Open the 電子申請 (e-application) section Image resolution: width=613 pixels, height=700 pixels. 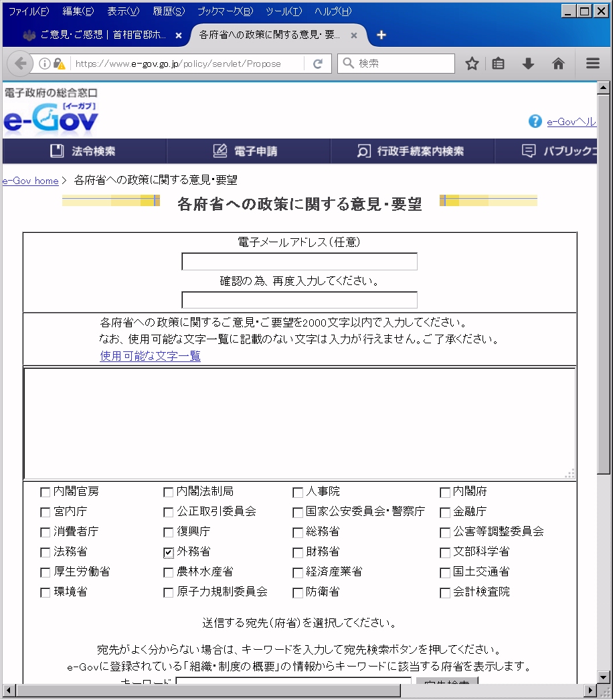coord(248,151)
